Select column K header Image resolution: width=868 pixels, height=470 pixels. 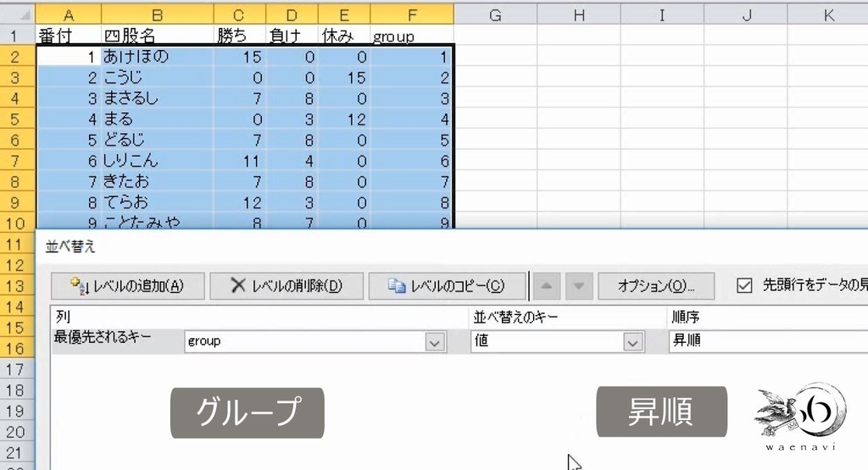(828, 15)
